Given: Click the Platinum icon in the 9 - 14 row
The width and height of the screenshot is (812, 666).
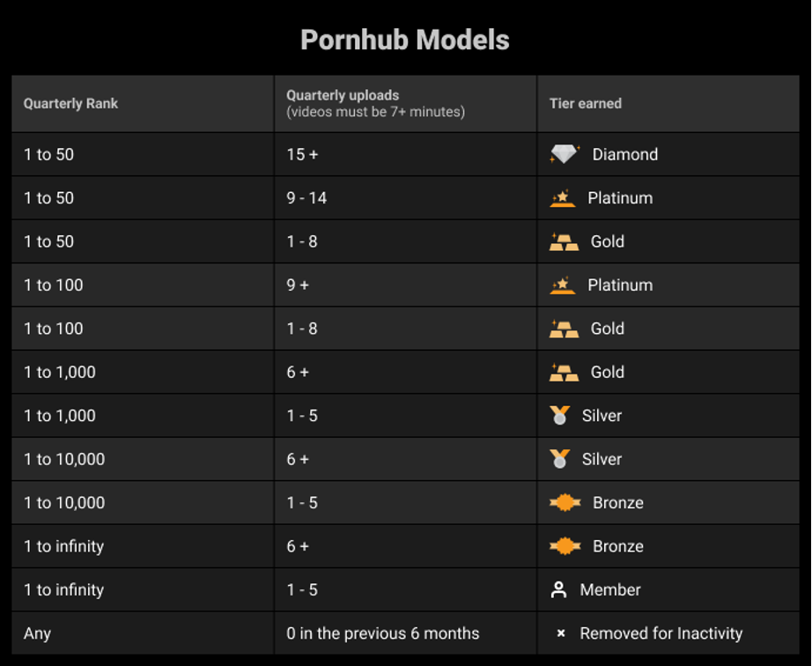Looking at the screenshot, I should point(562,198).
